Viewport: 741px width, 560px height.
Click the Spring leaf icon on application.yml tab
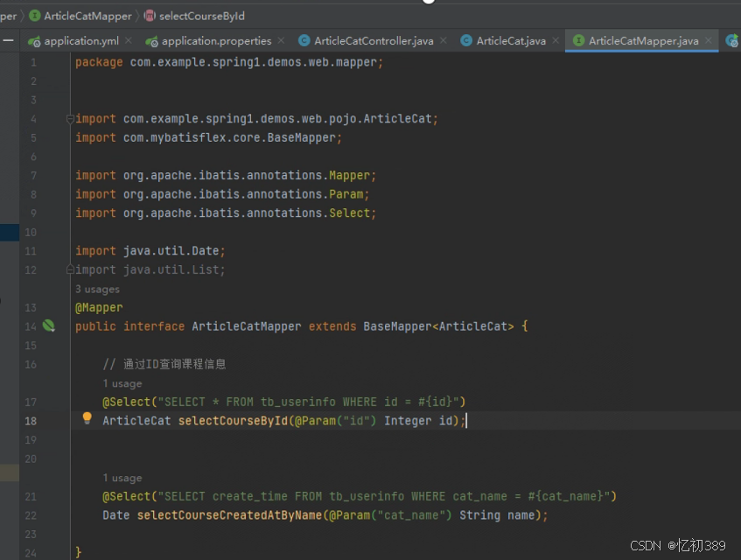(x=33, y=39)
